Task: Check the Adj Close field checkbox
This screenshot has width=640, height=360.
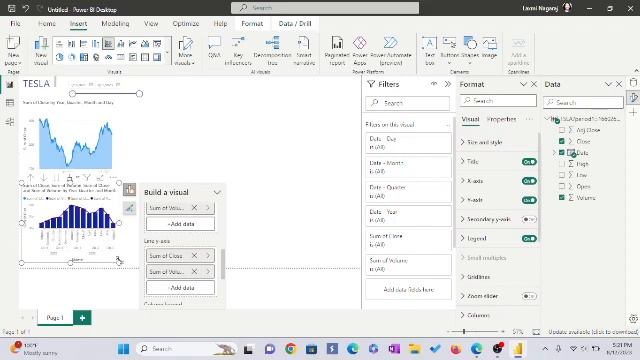Action: pos(562,130)
